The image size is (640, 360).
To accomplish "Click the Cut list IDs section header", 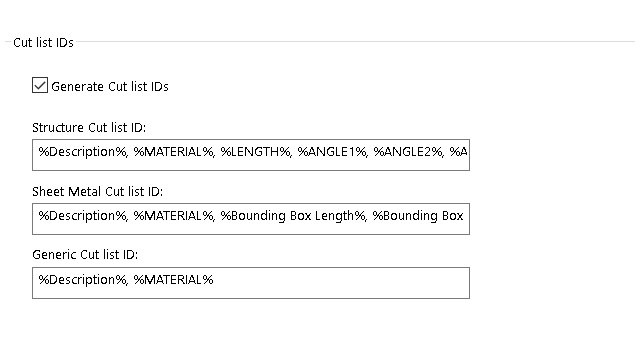I will tap(43, 42).
